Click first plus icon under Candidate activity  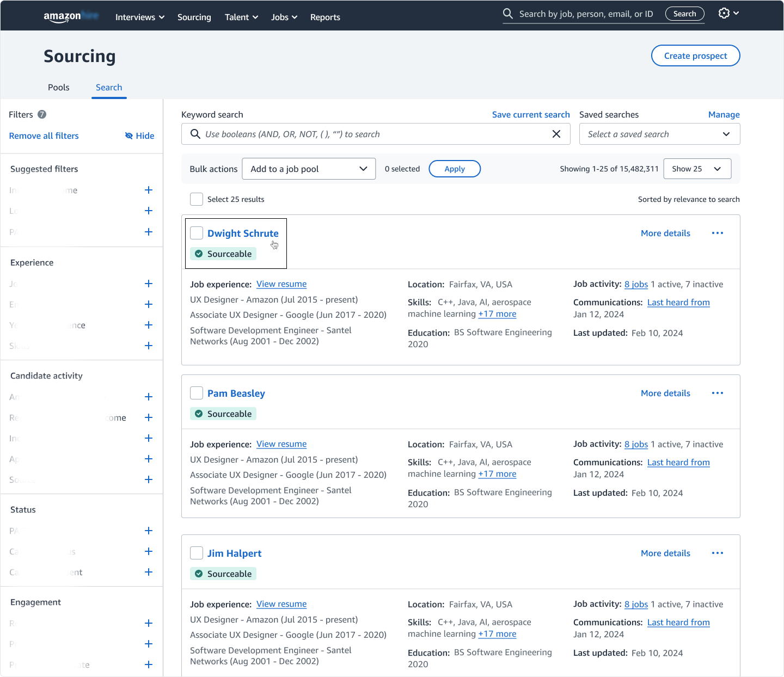click(x=149, y=397)
